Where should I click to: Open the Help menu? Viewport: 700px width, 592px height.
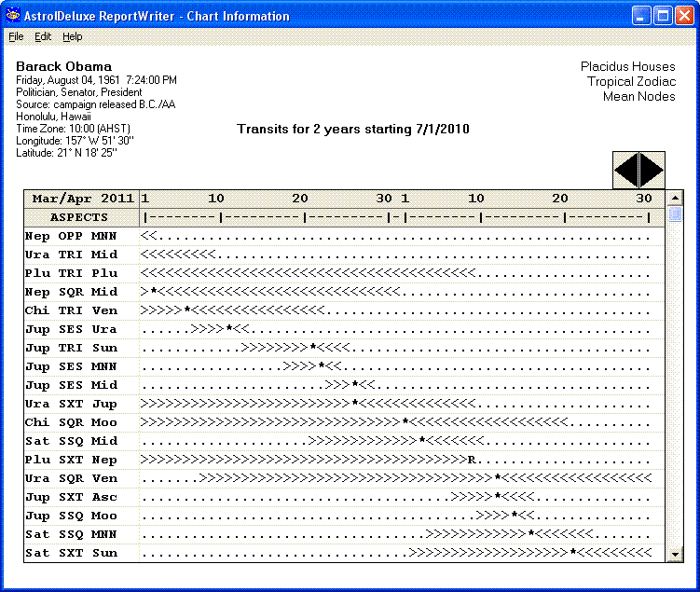click(x=73, y=36)
